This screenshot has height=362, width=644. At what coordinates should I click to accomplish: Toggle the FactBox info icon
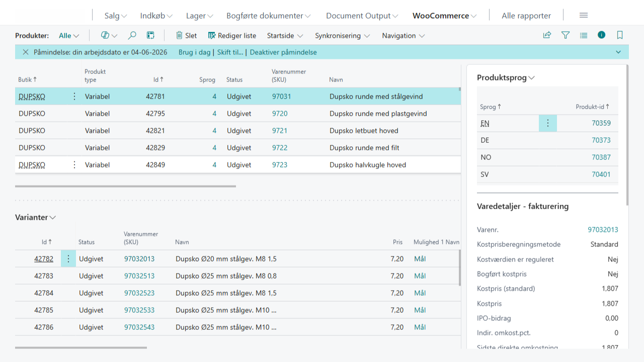(602, 35)
